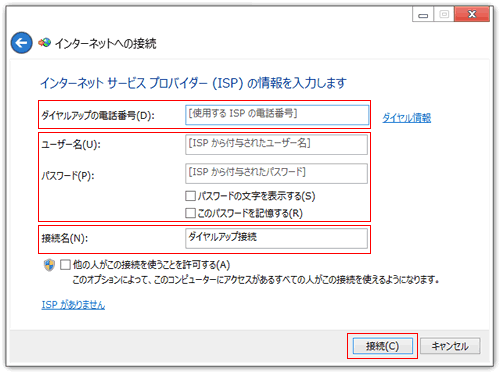The image size is (500, 373).
Task: Click the shield icon beside 他の人がこの接続を使うことを許可する
Action: tap(49, 265)
